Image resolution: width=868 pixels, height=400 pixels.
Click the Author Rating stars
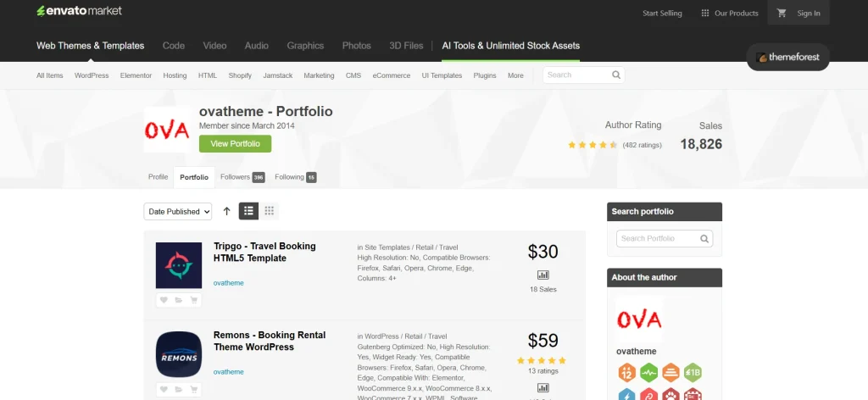593,145
